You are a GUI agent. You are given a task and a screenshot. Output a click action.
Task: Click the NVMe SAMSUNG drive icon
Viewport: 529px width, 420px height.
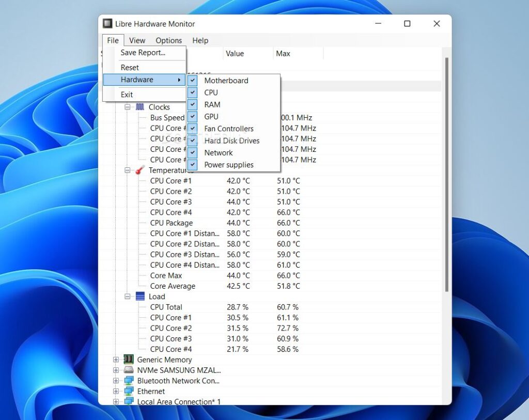point(129,370)
